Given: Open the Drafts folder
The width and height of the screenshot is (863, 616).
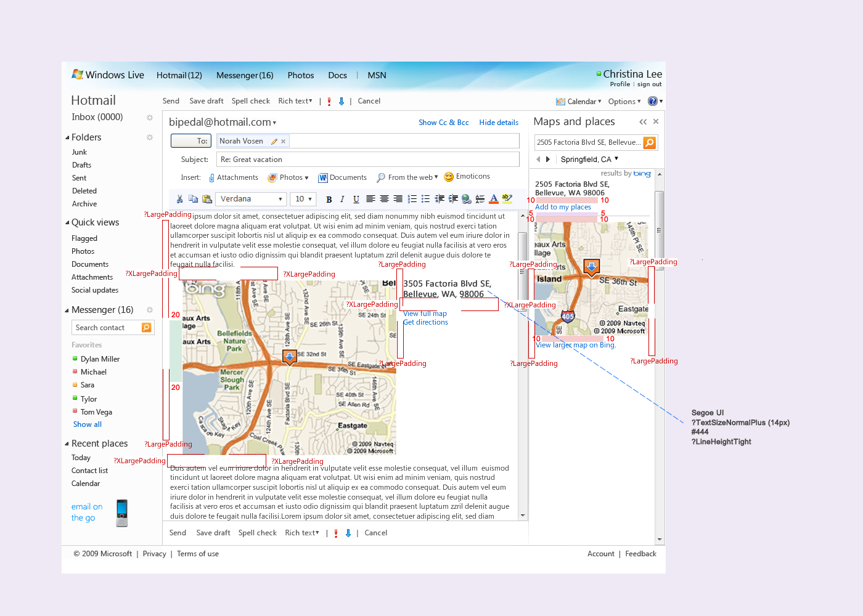Looking at the screenshot, I should pyautogui.click(x=81, y=165).
